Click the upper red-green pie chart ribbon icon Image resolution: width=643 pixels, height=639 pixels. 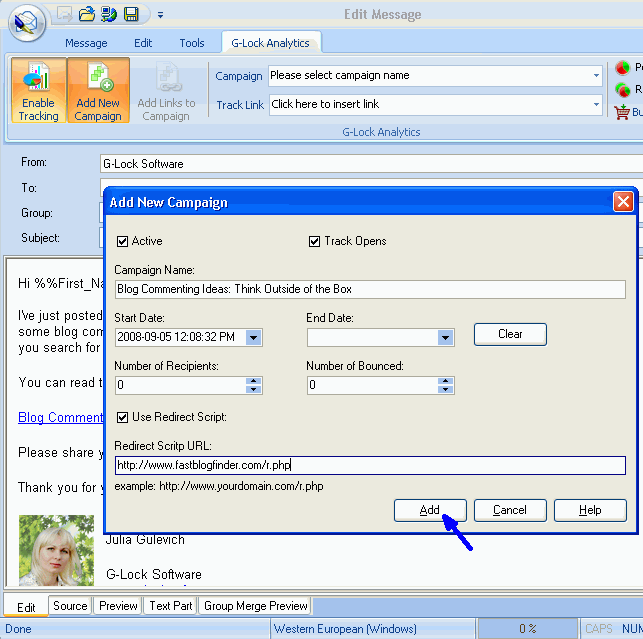point(622,67)
